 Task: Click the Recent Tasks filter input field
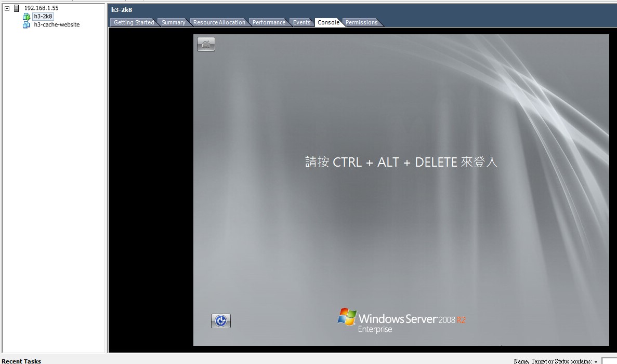point(609,361)
